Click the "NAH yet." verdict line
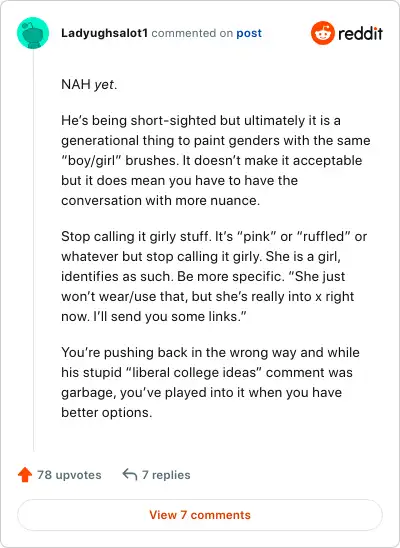This screenshot has width=400, height=548. coord(89,85)
